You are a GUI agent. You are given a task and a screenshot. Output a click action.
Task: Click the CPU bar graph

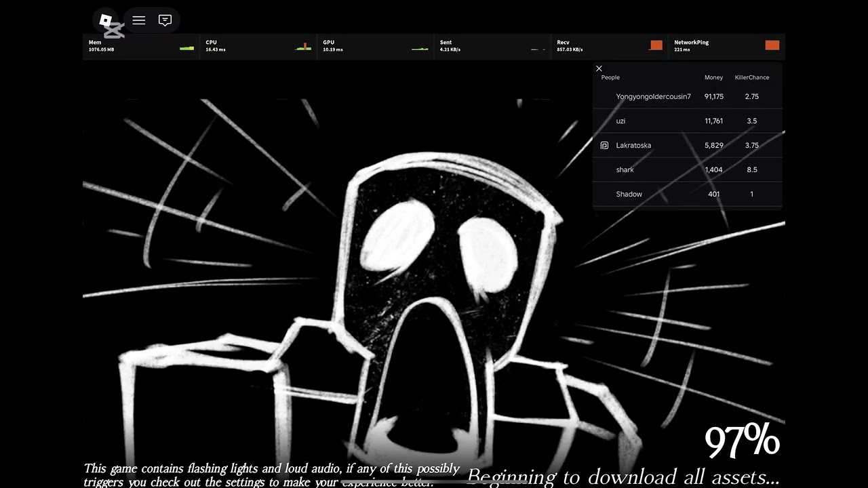303,46
